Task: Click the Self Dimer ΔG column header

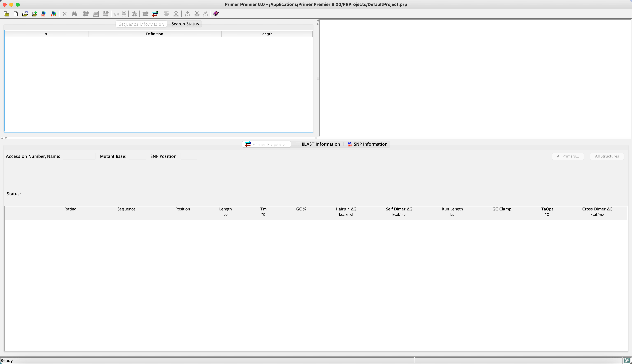Action: click(x=399, y=211)
